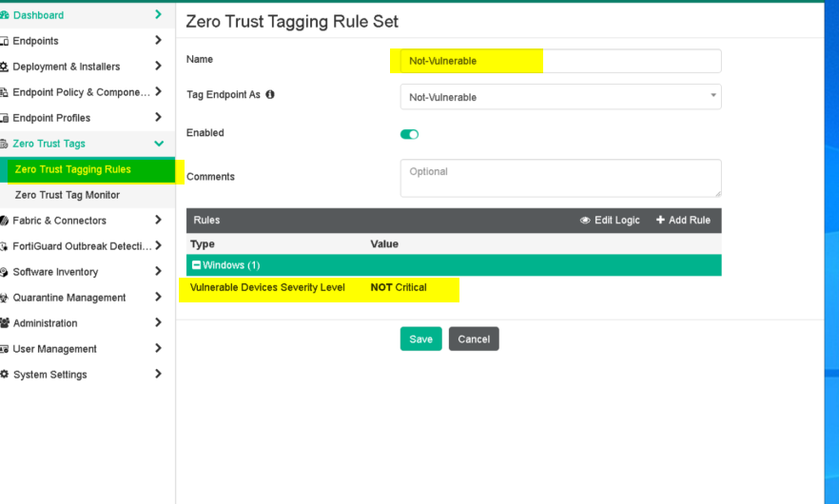Click the Endpoints monitor icon
Image resolution: width=839 pixels, height=504 pixels.
pos(5,41)
